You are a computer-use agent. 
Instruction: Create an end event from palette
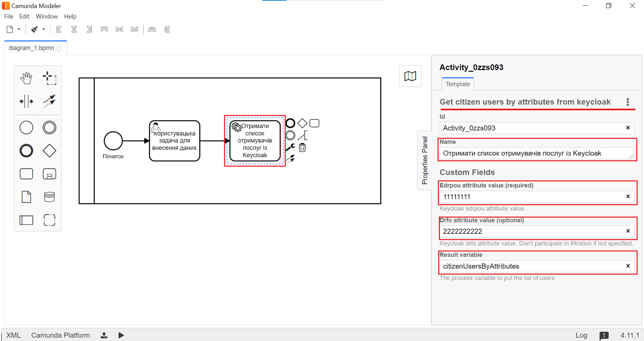coord(26,151)
